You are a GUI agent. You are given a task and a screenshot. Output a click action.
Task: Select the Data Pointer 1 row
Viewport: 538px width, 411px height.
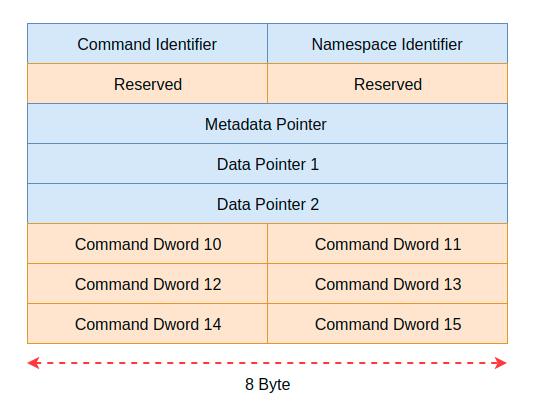tap(268, 164)
